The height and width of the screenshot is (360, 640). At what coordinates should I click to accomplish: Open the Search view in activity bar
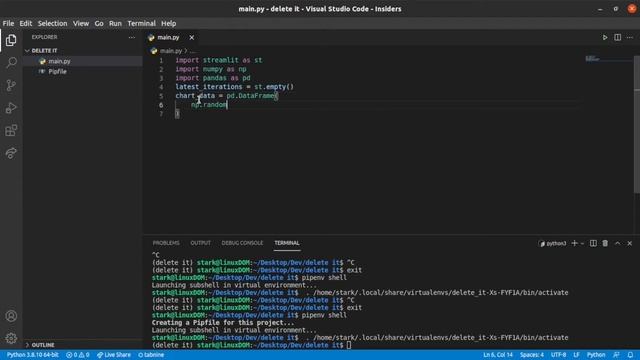(x=11, y=62)
